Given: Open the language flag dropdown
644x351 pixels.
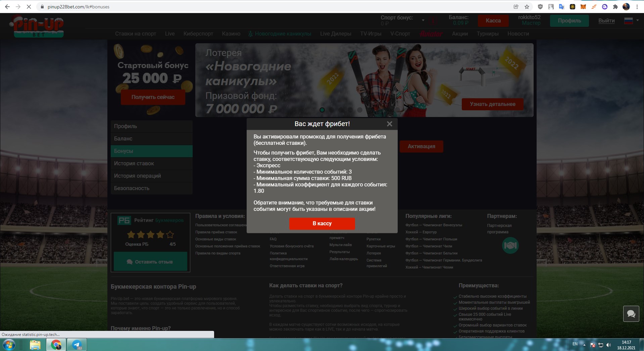Looking at the screenshot, I should click(x=631, y=21).
